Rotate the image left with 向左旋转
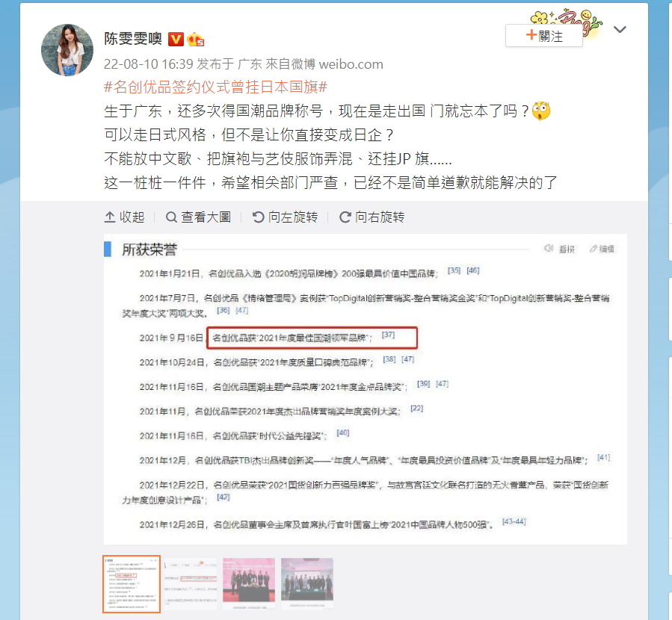Screen dimensions: 672x620 pyautogui.click(x=285, y=217)
